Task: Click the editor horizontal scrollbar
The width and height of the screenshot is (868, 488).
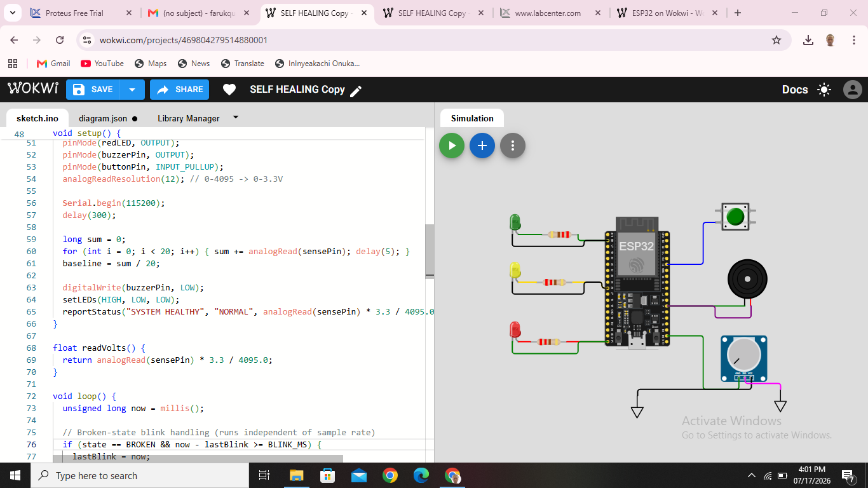Action: tap(198, 458)
